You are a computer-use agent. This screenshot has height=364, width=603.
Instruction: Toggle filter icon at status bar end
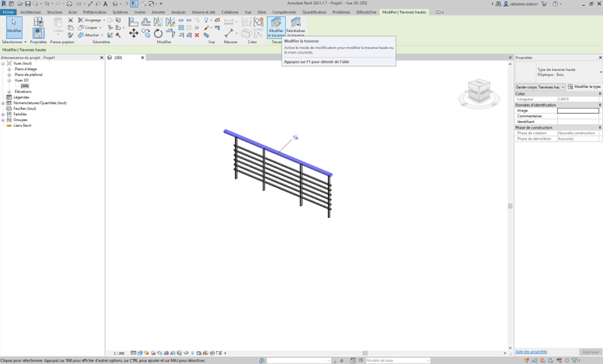tap(576, 361)
